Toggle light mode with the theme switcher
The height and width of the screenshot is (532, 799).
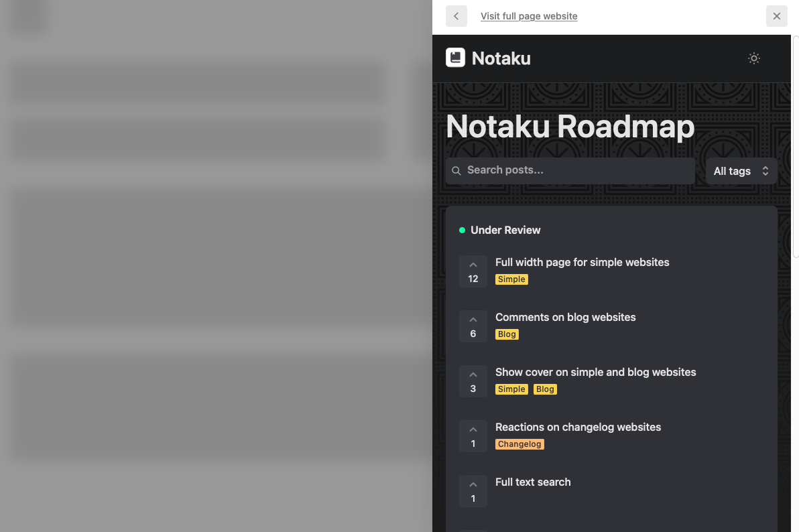coord(753,58)
